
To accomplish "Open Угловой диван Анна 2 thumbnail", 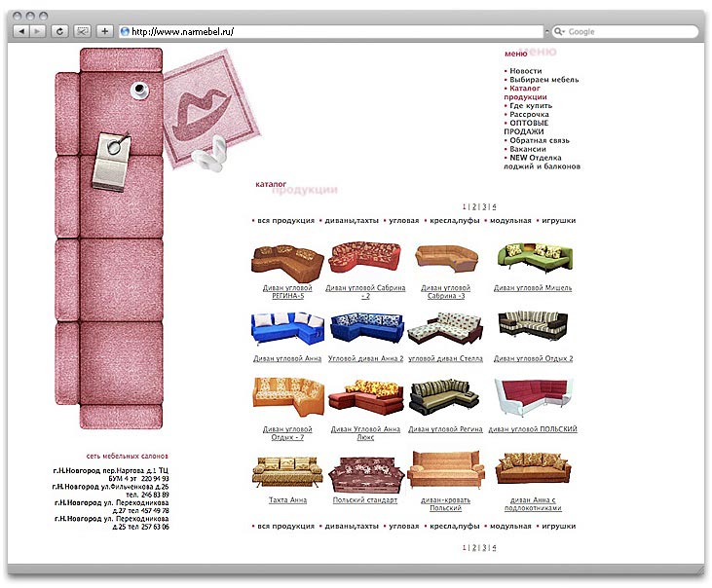I will click(x=367, y=327).
